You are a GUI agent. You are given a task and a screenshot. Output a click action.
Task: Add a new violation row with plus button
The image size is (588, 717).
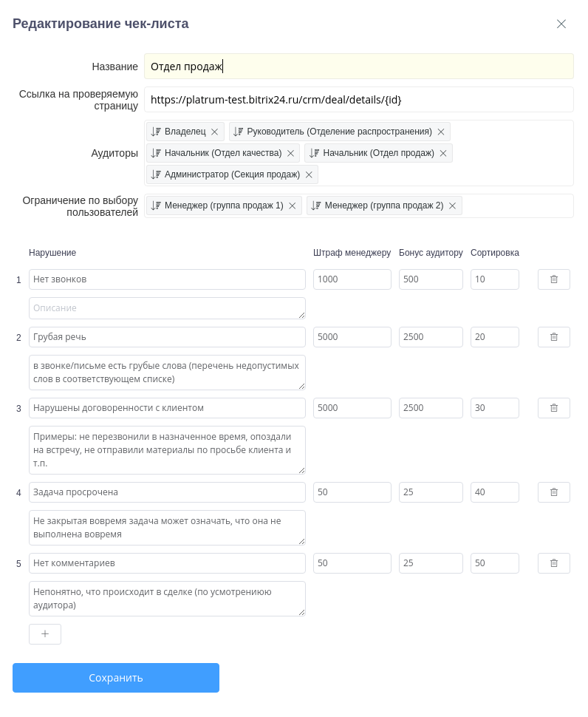pos(45,634)
